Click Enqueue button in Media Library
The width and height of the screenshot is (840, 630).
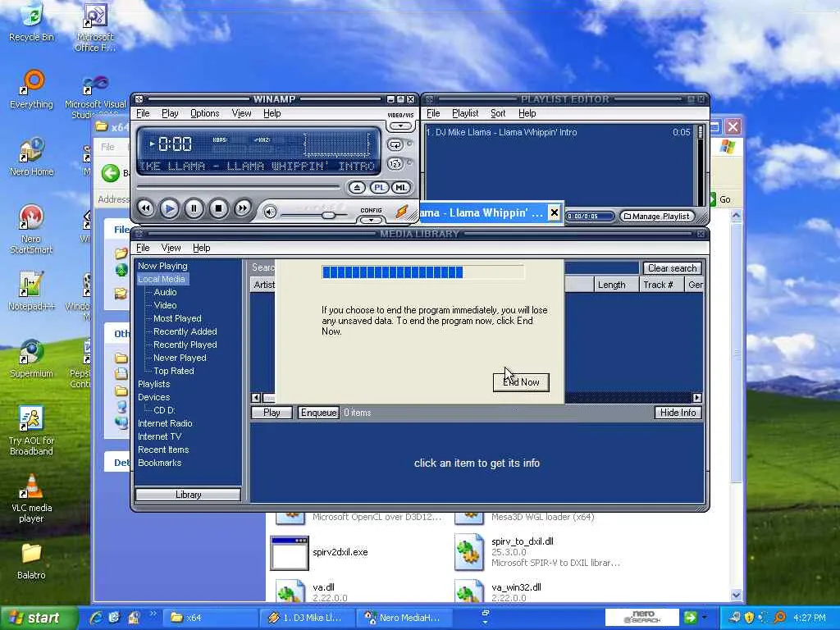click(318, 413)
